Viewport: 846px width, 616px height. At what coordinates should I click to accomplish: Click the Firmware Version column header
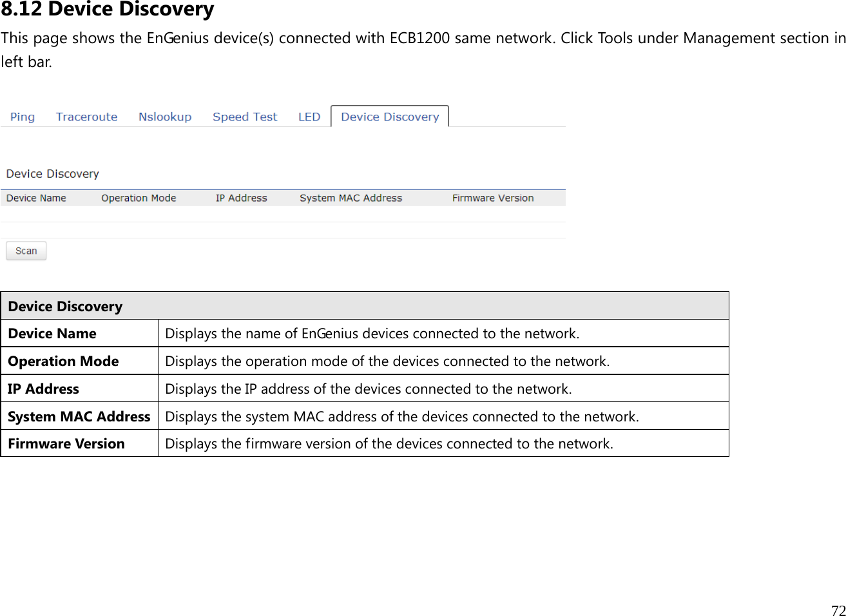(493, 198)
